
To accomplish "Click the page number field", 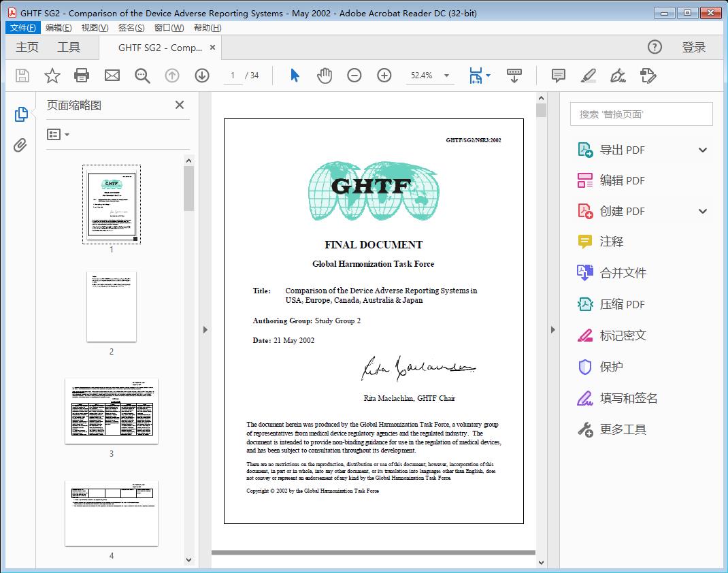I will (x=233, y=76).
